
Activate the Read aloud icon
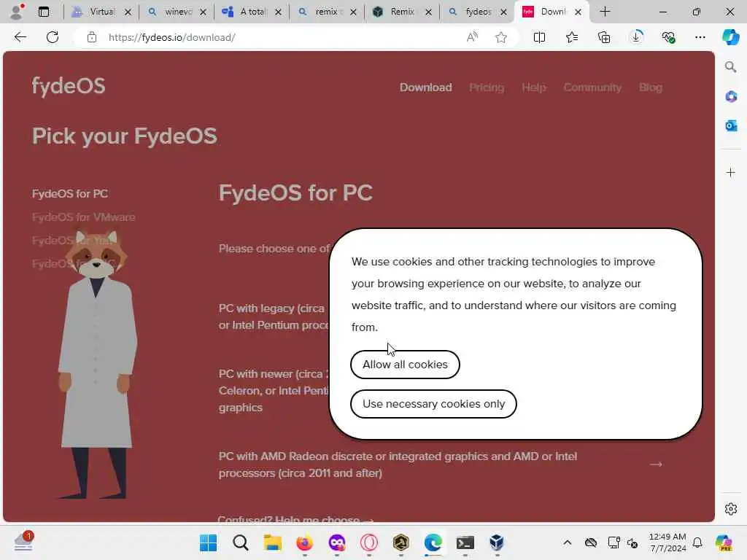click(x=472, y=37)
